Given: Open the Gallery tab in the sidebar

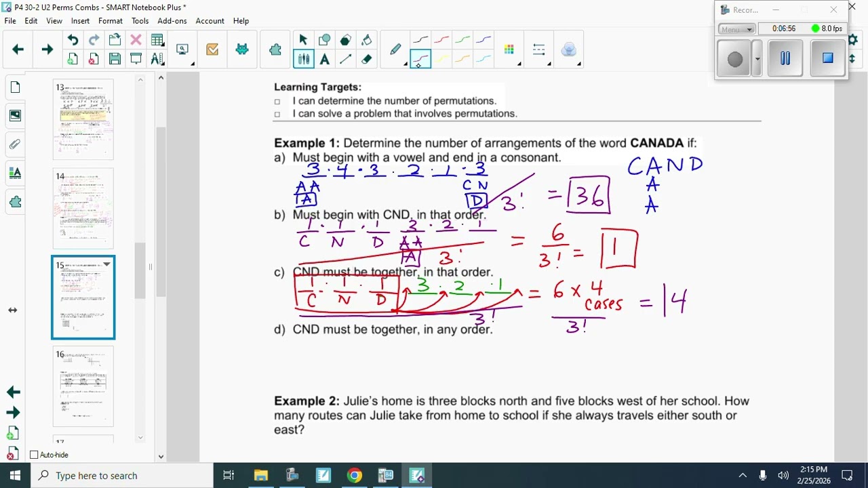Looking at the screenshot, I should tap(15, 116).
